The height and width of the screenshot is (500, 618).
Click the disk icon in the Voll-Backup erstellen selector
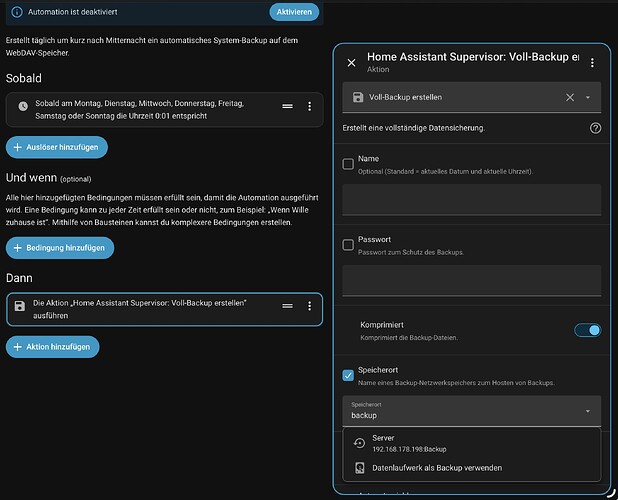(x=358, y=97)
